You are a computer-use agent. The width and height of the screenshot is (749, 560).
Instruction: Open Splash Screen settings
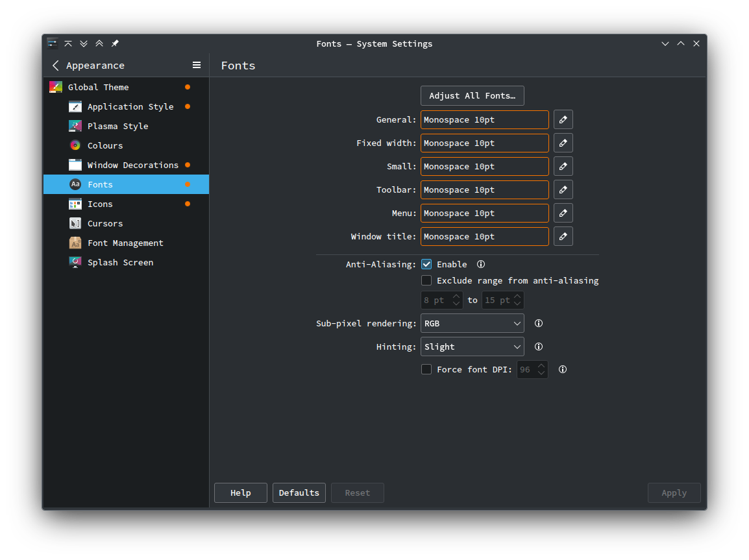tap(126, 263)
